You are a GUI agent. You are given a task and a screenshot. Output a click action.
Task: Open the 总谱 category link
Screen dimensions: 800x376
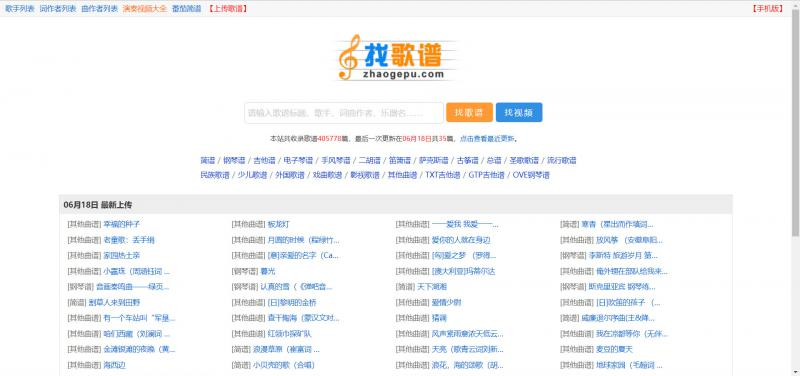(494, 160)
